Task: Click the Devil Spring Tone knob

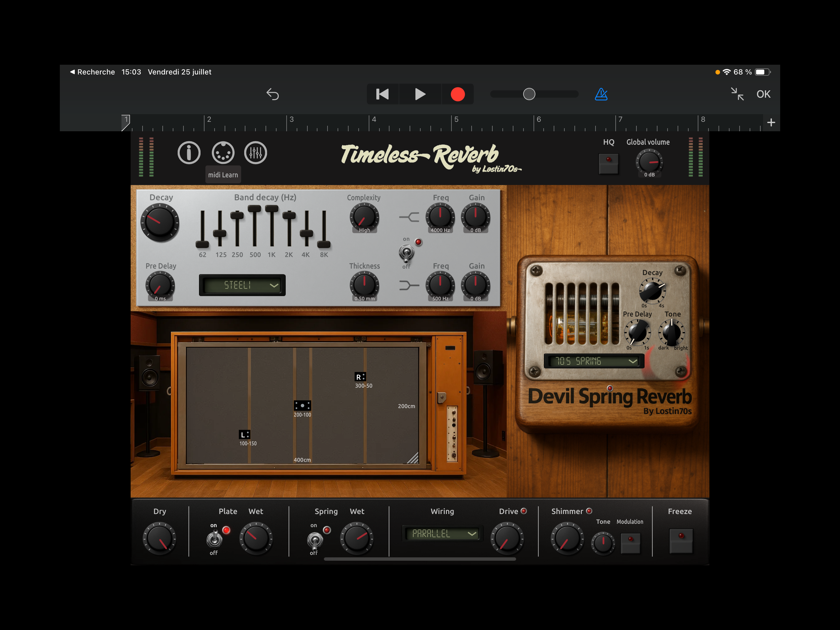Action: [x=672, y=333]
